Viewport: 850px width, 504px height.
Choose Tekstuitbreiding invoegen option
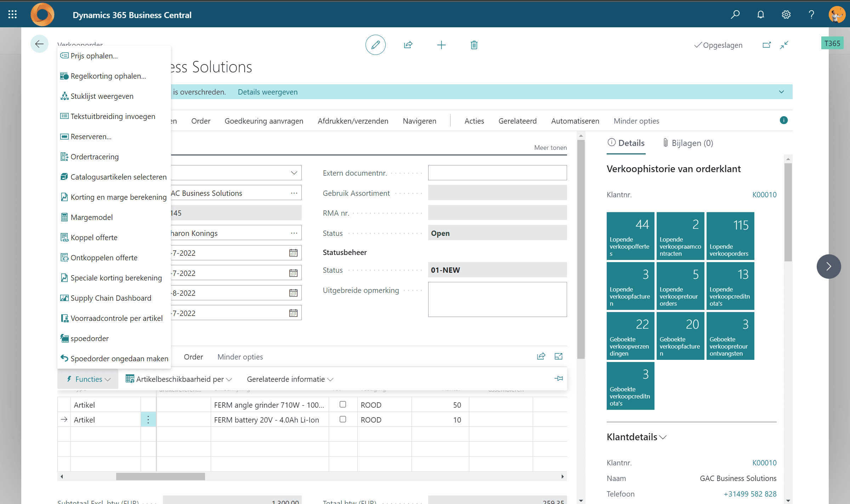114,116
